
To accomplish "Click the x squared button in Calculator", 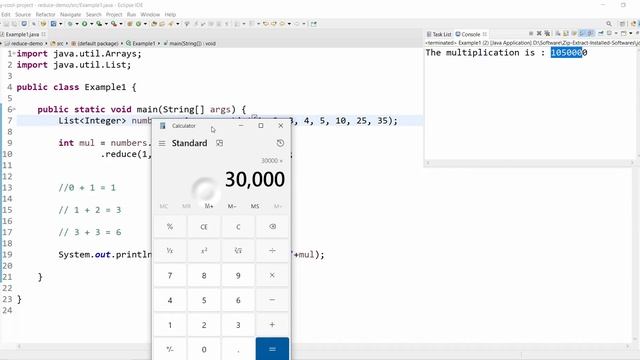I will [204, 251].
